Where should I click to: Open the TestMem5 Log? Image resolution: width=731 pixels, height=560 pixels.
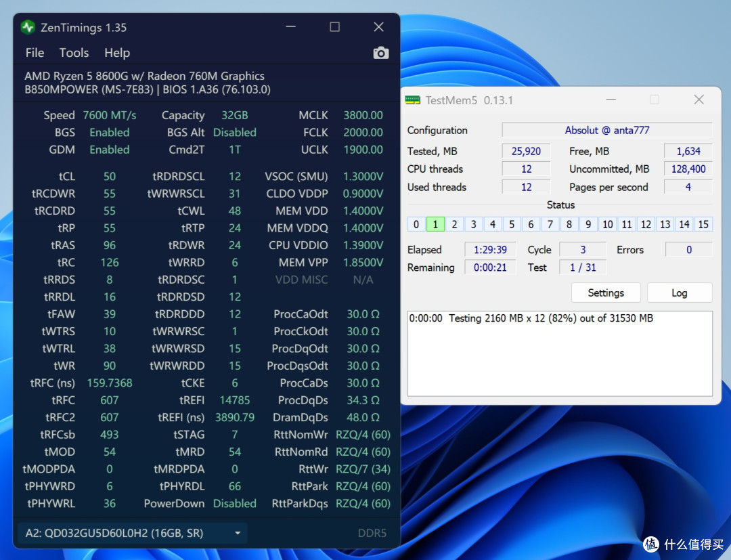coord(680,293)
